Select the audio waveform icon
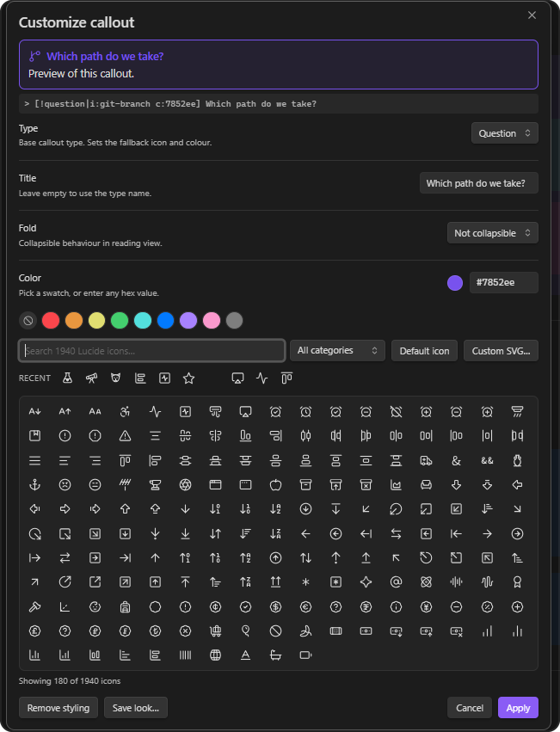 [x=487, y=582]
